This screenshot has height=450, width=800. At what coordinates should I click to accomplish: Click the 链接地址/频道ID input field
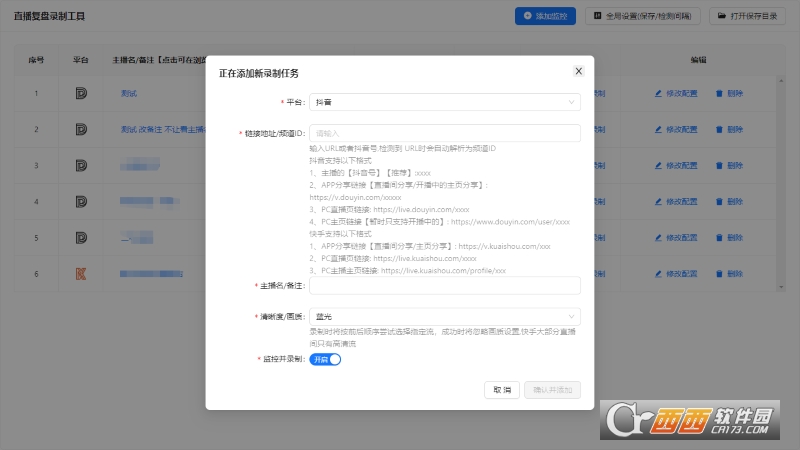click(444, 133)
